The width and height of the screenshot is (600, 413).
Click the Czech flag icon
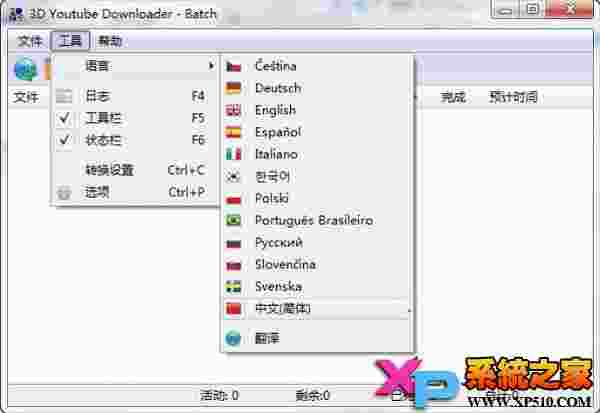[233, 67]
